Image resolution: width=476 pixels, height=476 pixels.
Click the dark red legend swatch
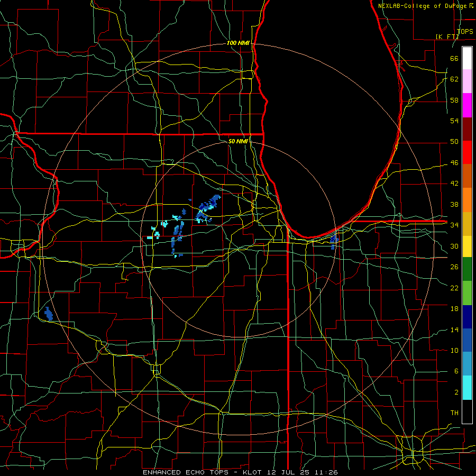tap(467, 129)
